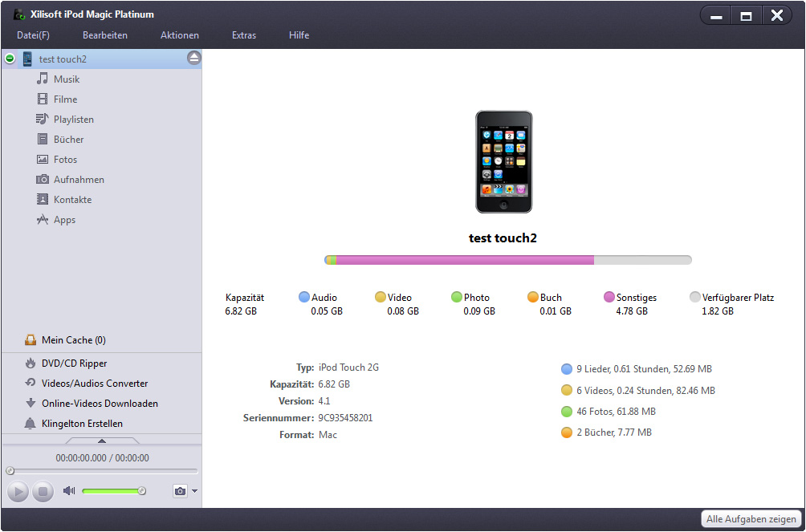Open the Bearbeiten menu
The image size is (806, 532).
[x=105, y=35]
